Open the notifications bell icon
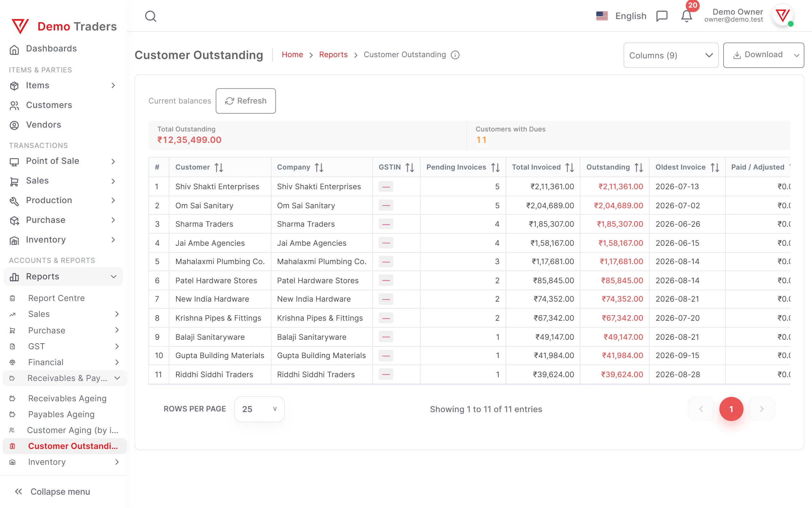The height and width of the screenshot is (508, 812). (x=686, y=16)
